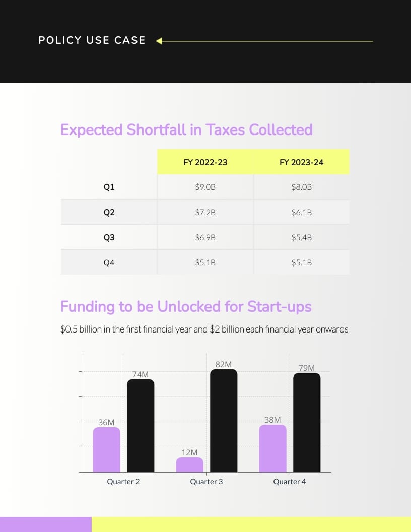Click the $5.4B table cell
Image resolution: width=411 pixels, height=532 pixels.
click(x=301, y=237)
